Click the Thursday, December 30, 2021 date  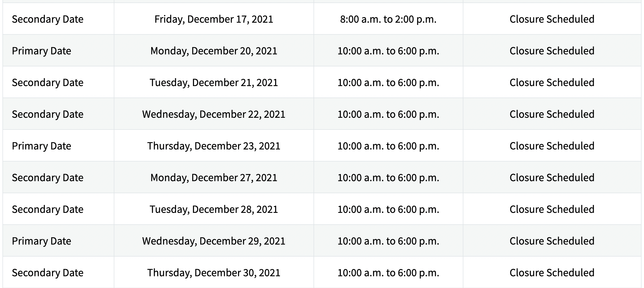tap(214, 273)
